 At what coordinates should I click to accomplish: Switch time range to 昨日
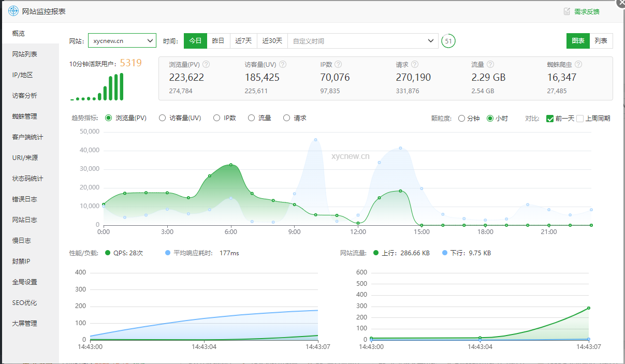218,41
